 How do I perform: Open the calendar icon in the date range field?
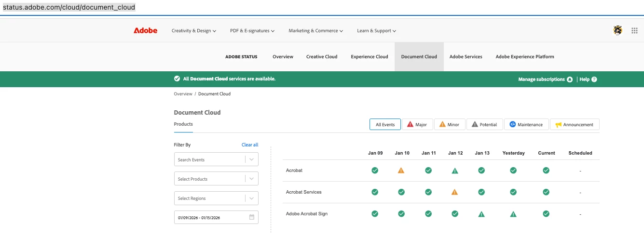point(251,217)
